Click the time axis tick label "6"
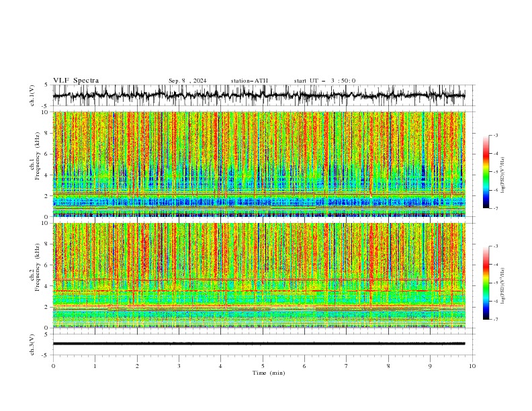532x411 pixels. (x=304, y=366)
